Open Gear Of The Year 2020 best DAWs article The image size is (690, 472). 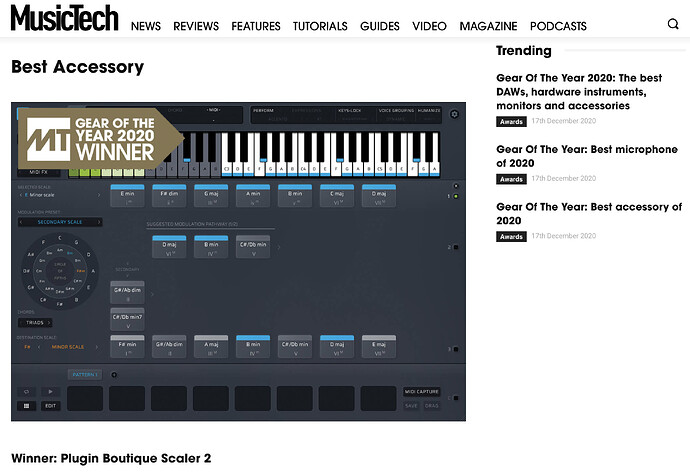coord(579,91)
